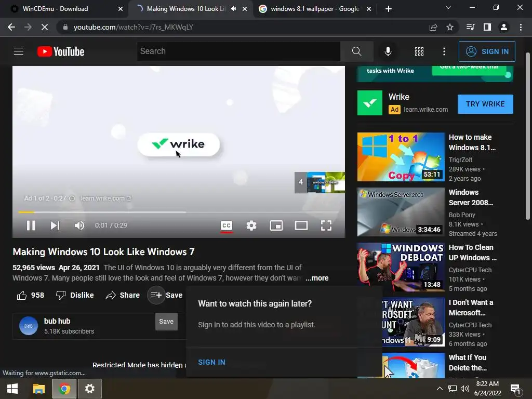Open bub hub channel name
Screen dimensions: 532x399
click(57, 321)
